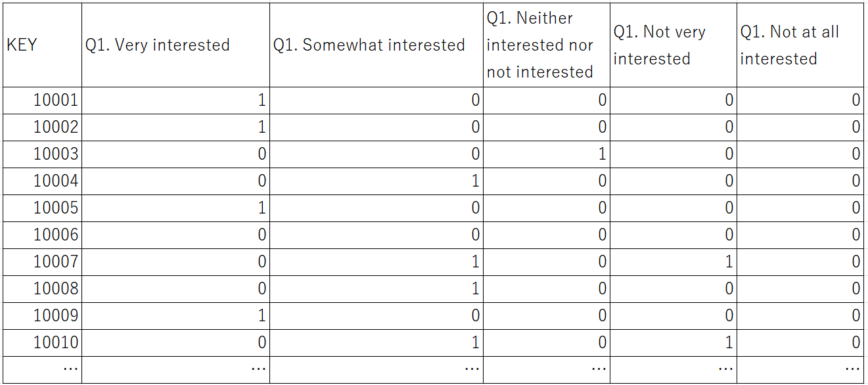Select the 'Q1. Very interested' header cell
This screenshot has width=868, height=385.
(175, 45)
